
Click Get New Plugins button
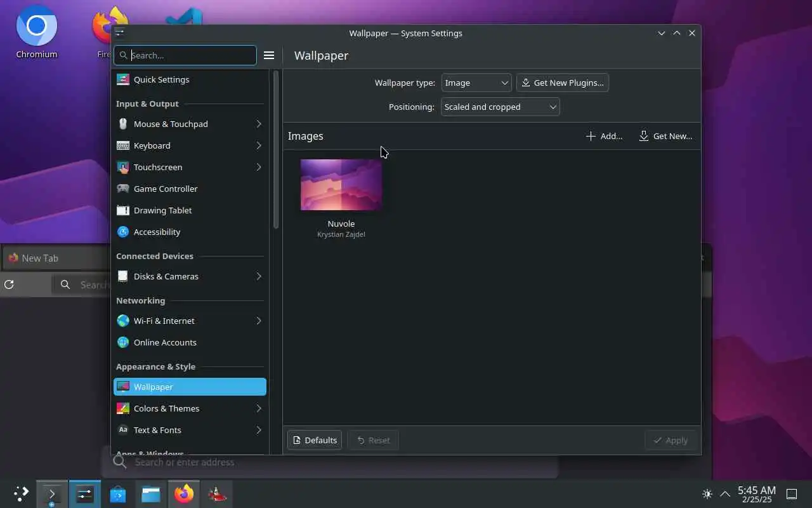[x=563, y=83]
